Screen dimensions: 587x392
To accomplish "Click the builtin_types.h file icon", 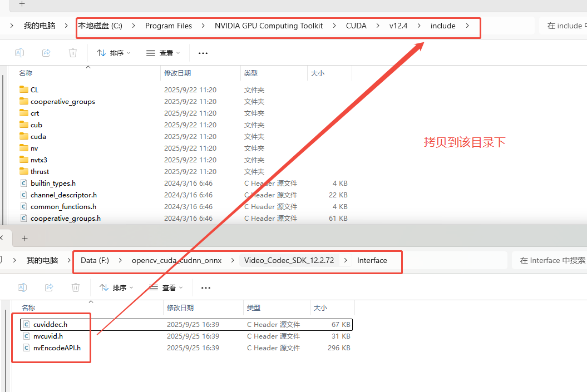I will 24,183.
